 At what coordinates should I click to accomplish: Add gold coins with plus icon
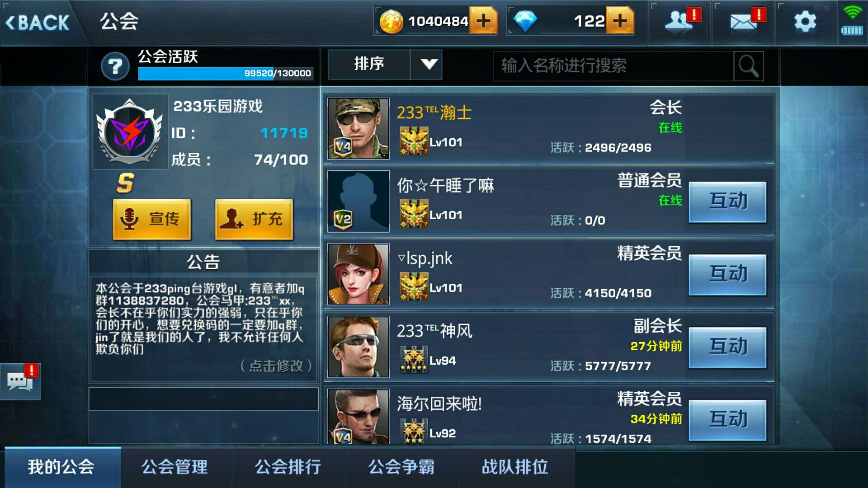click(x=483, y=21)
